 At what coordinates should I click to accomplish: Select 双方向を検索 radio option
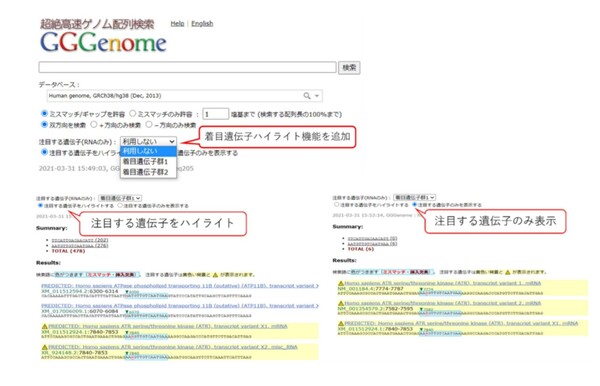tap(44, 125)
